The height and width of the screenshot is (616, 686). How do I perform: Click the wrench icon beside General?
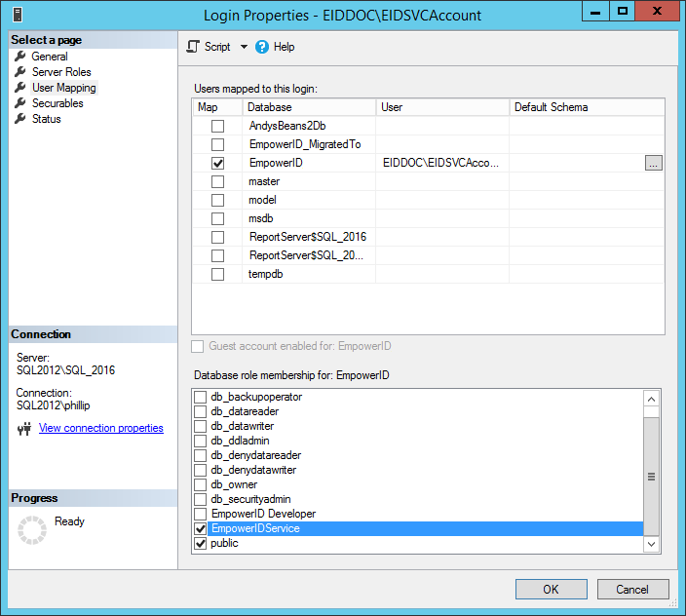20,56
